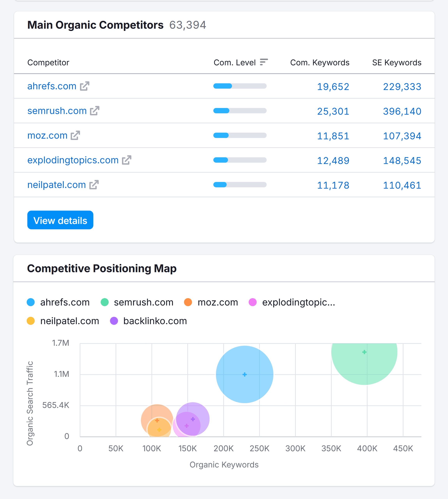Image resolution: width=448 pixels, height=499 pixels.
Task: Open SE keywords value 110,461
Action: tap(402, 185)
